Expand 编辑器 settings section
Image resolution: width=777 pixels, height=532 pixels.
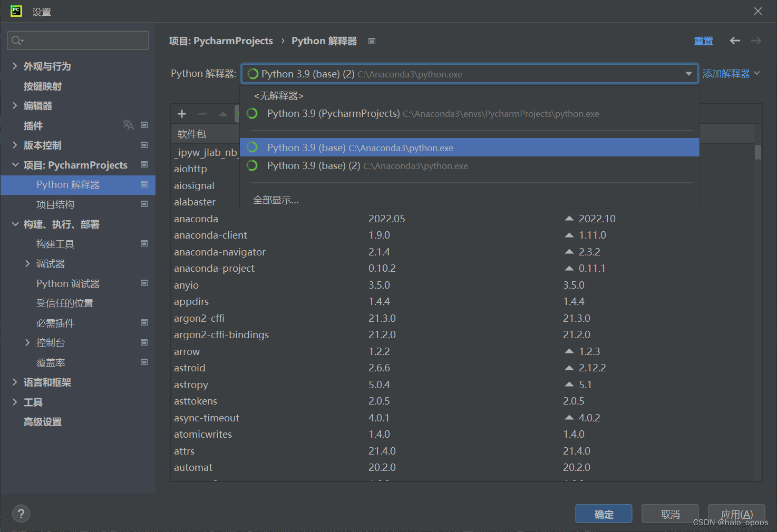pyautogui.click(x=15, y=105)
